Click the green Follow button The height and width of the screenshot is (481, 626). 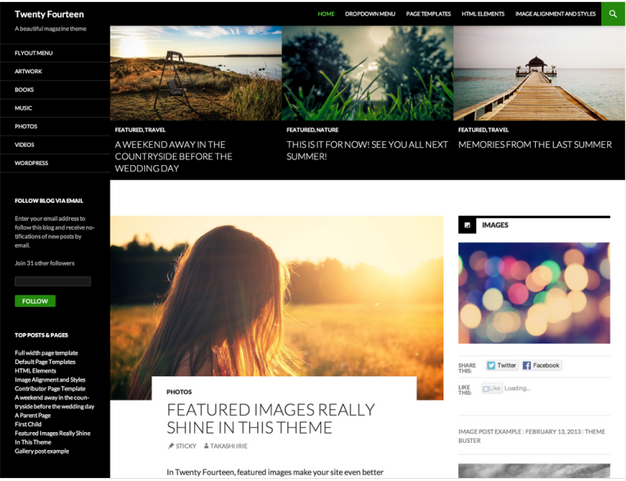[35, 301]
